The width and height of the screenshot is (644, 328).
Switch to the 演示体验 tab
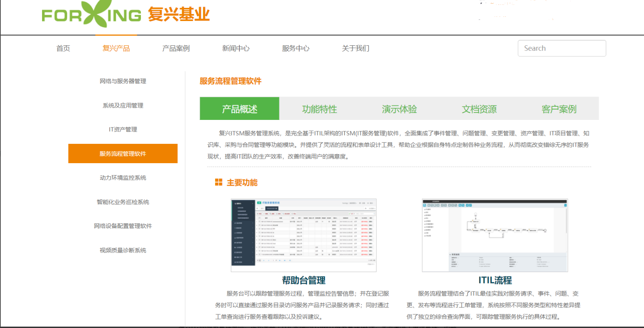(398, 109)
